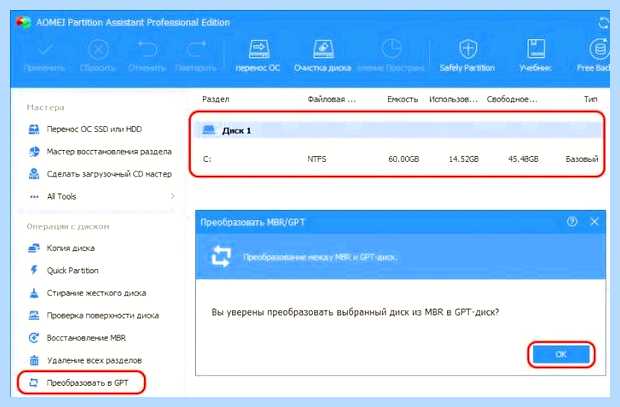The height and width of the screenshot is (407, 620).
Task: Click the 45.48GB free space value
Action: coord(523,159)
